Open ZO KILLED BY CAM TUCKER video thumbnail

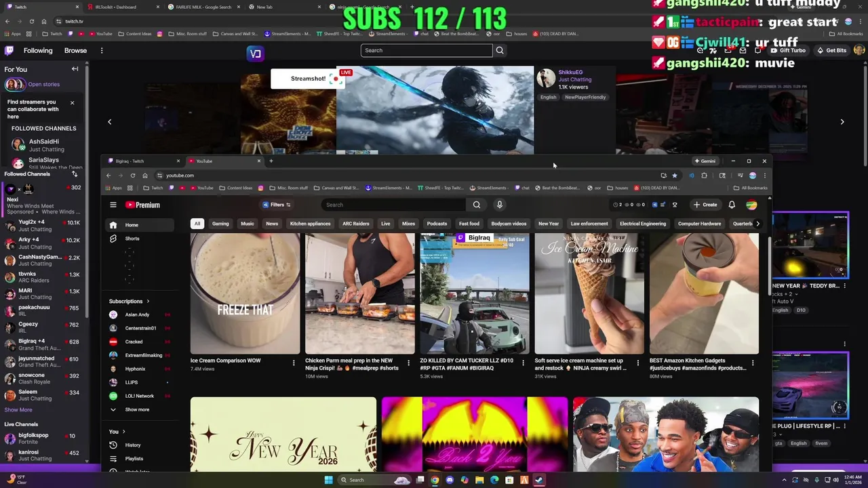475,293
